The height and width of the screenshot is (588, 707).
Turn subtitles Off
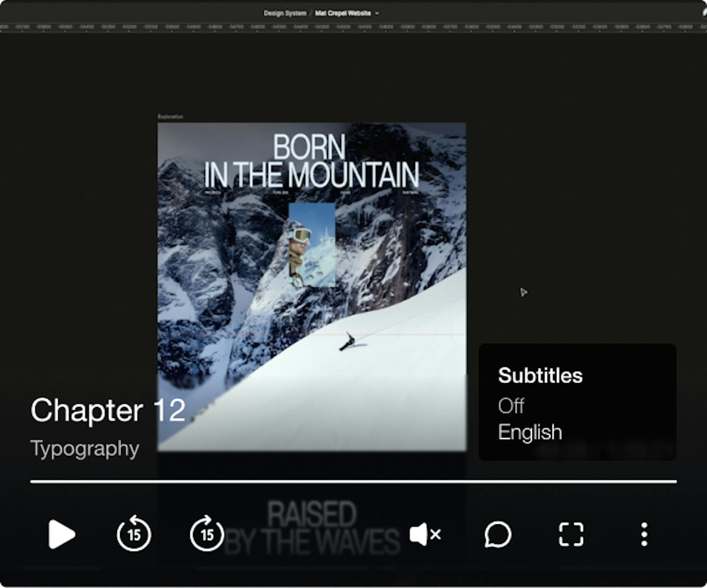click(x=511, y=406)
